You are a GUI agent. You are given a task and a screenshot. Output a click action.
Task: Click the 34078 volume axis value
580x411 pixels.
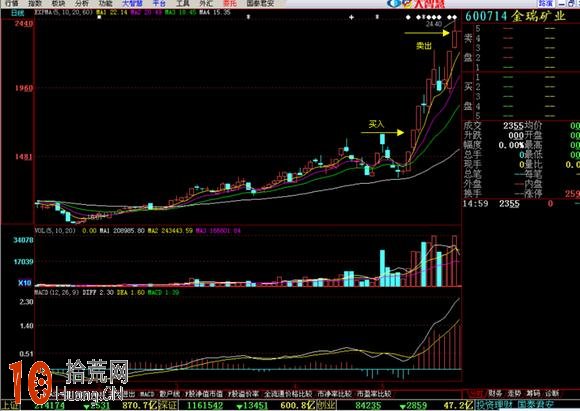click(23, 240)
